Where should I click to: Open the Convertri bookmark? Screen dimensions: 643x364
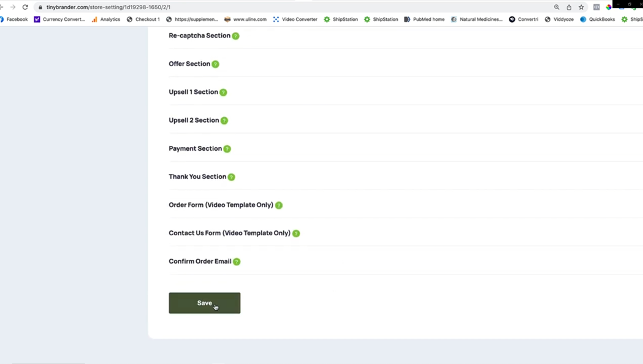point(523,19)
